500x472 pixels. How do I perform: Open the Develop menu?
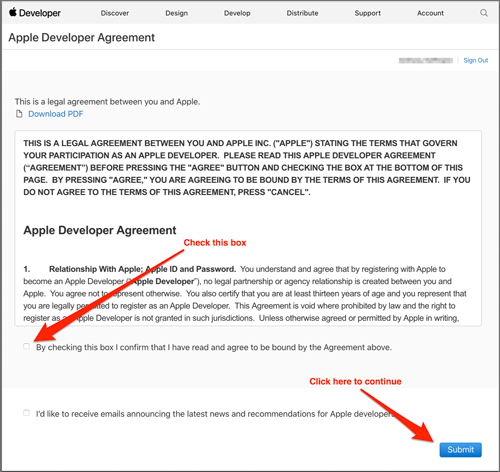click(237, 13)
